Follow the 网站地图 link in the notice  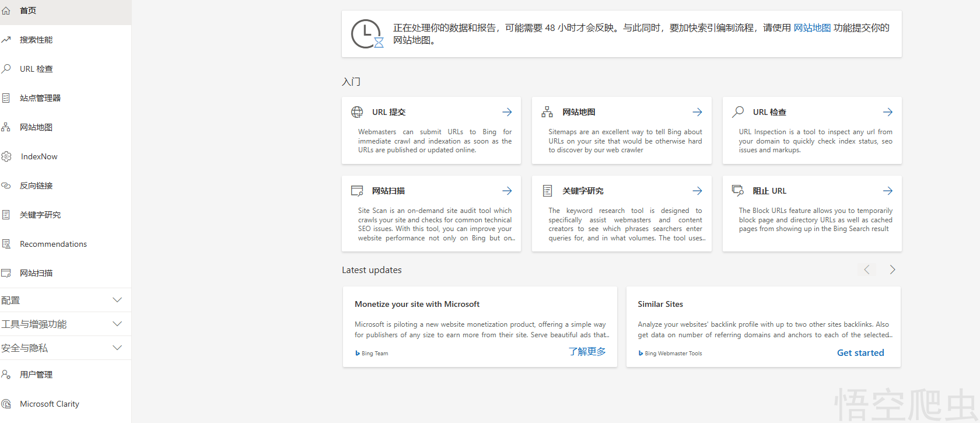(x=812, y=27)
